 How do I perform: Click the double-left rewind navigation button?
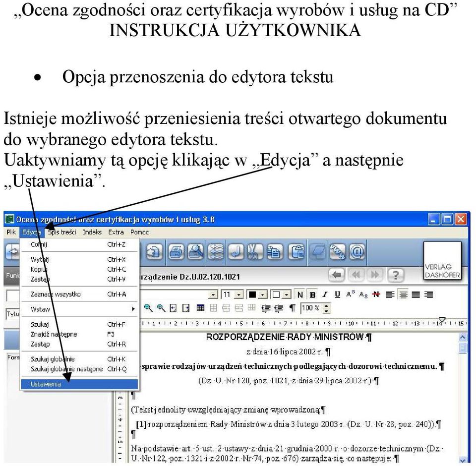coord(356,275)
